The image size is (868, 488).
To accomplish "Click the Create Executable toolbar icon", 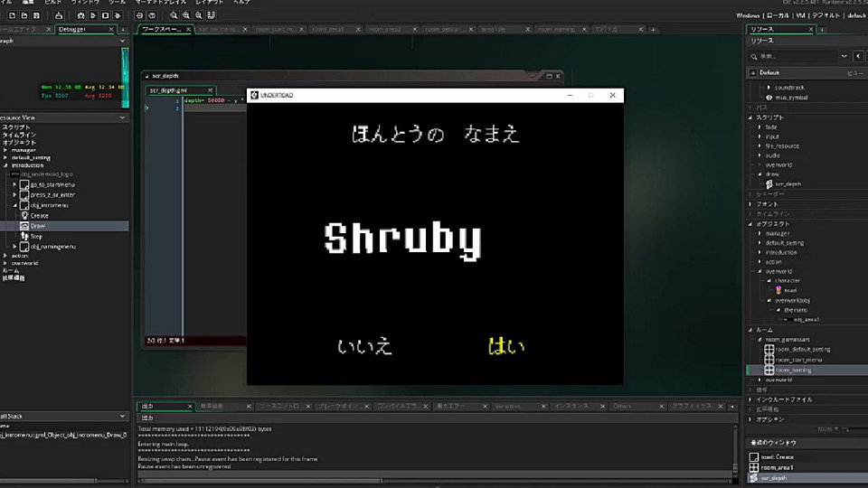I will pos(59,15).
